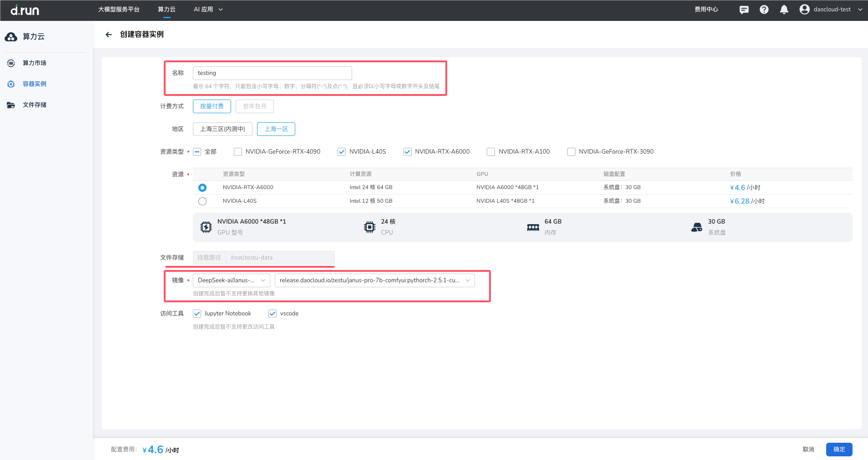Screen dimensions: 868x460
Task: Uncheck NVIDIA-L40S resource type
Action: click(342, 152)
